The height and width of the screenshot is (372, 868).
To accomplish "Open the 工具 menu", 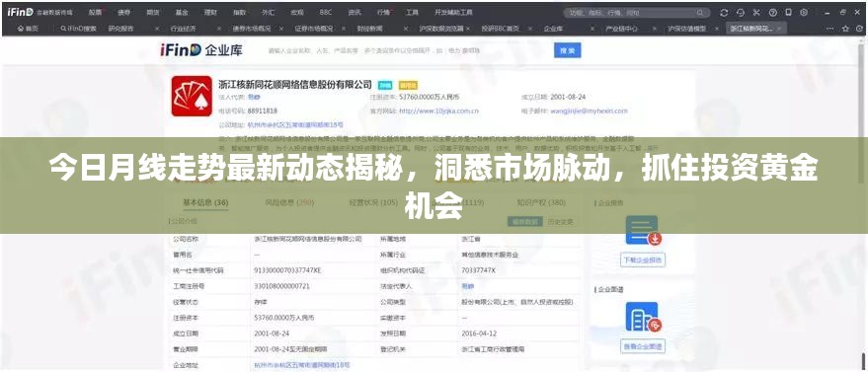I will (412, 12).
